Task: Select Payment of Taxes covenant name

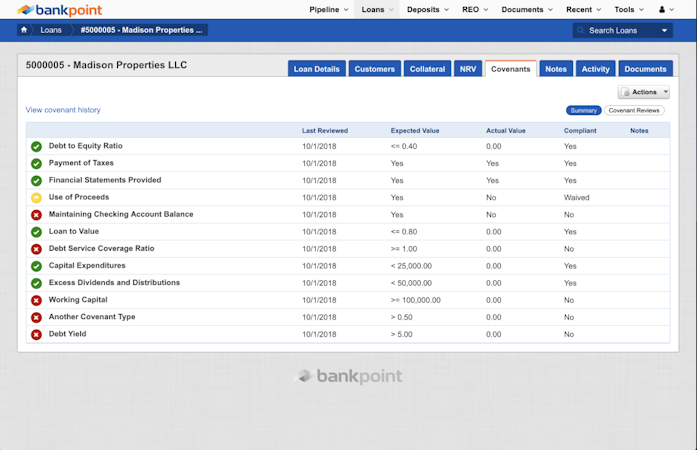Action: click(81, 163)
